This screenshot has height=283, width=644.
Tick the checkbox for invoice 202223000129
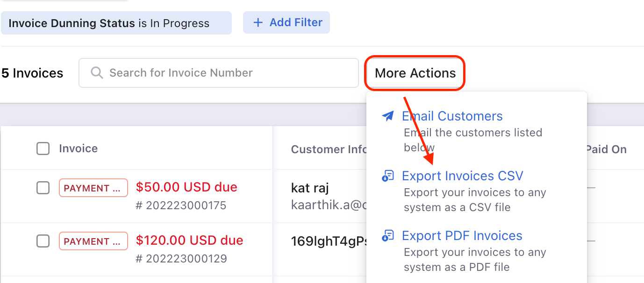(x=43, y=241)
